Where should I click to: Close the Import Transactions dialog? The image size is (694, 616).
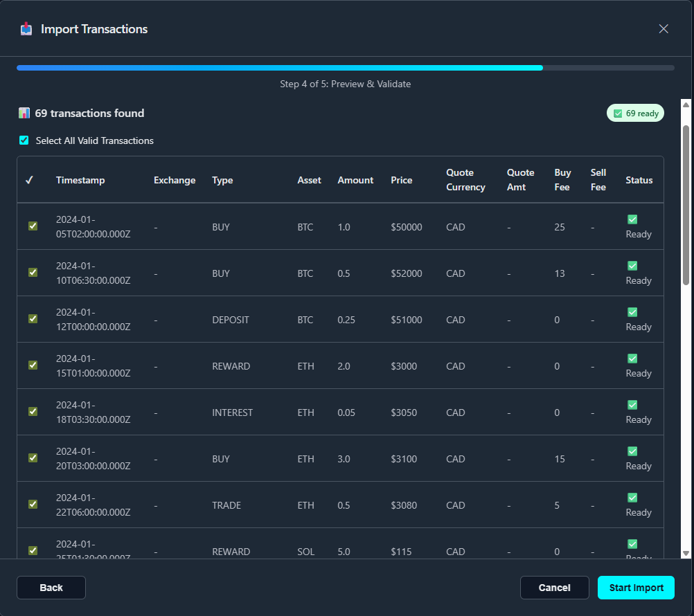pos(664,29)
